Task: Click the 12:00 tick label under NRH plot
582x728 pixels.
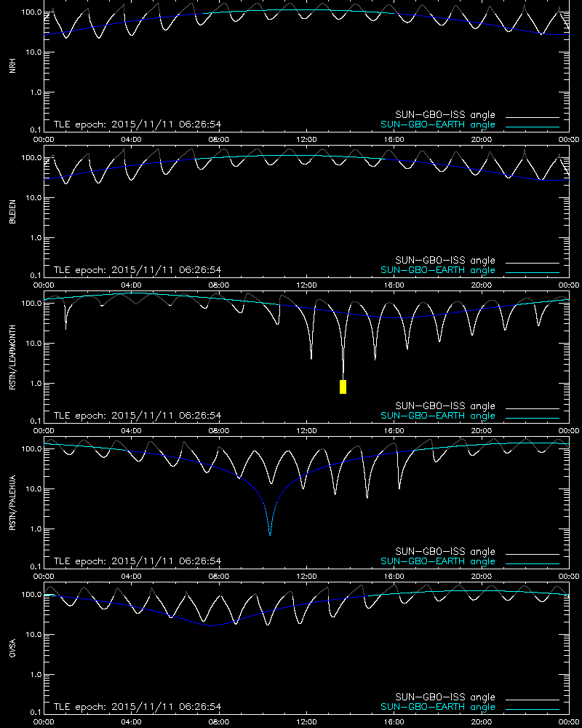Action: 306,139
